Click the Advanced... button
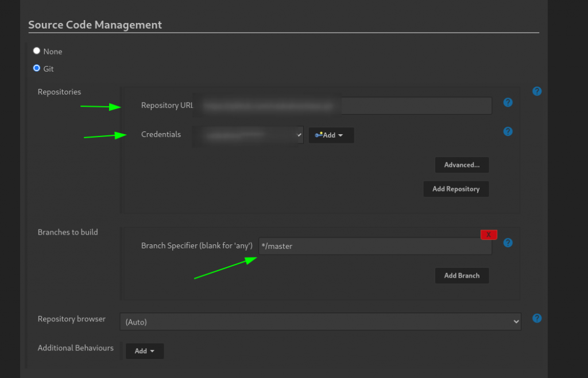Viewport: 588px width, 378px height. (462, 165)
